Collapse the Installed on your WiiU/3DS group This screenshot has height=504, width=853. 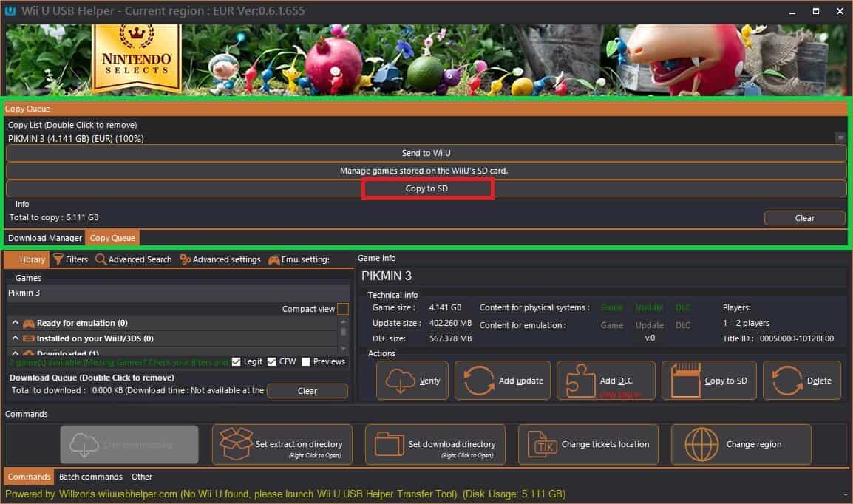16,338
